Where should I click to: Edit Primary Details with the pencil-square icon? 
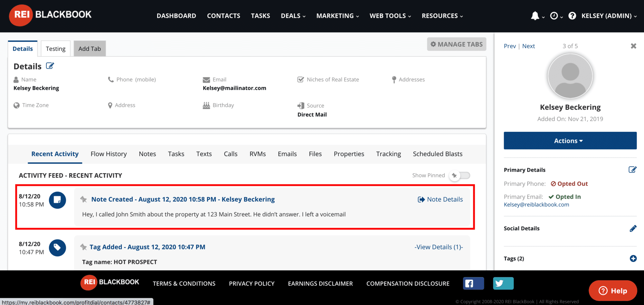[x=632, y=170]
